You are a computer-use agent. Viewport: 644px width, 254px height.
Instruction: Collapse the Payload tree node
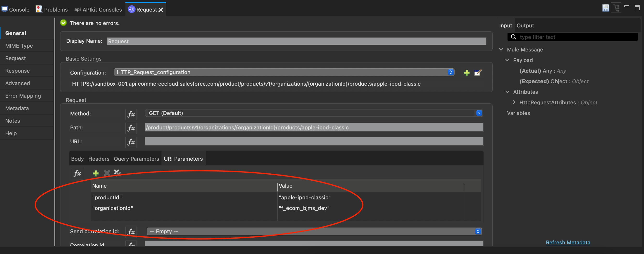507,60
